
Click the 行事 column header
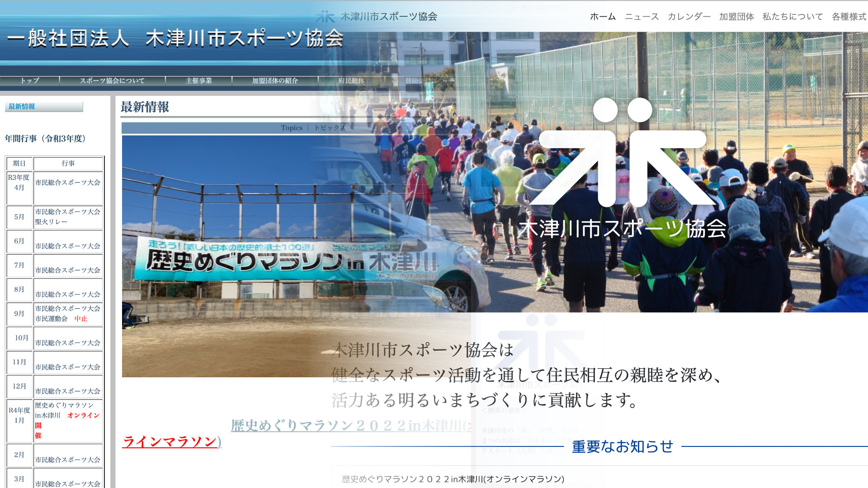(68, 164)
